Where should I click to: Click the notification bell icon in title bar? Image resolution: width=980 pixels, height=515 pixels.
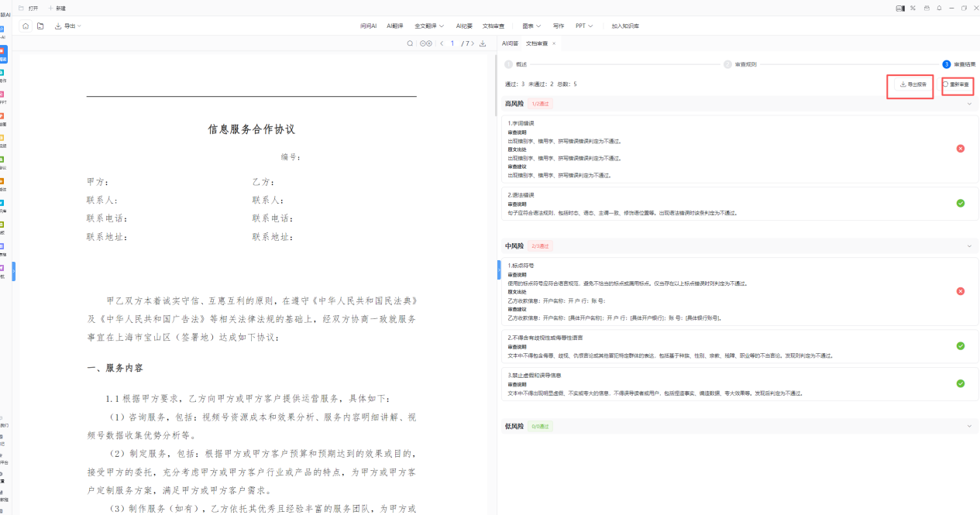click(x=939, y=8)
